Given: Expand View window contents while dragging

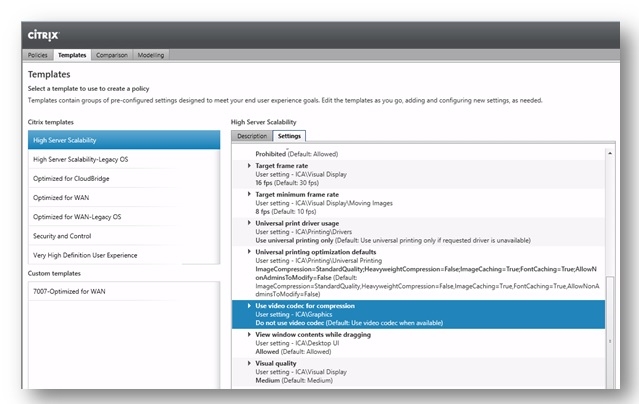Looking at the screenshot, I should [249, 334].
